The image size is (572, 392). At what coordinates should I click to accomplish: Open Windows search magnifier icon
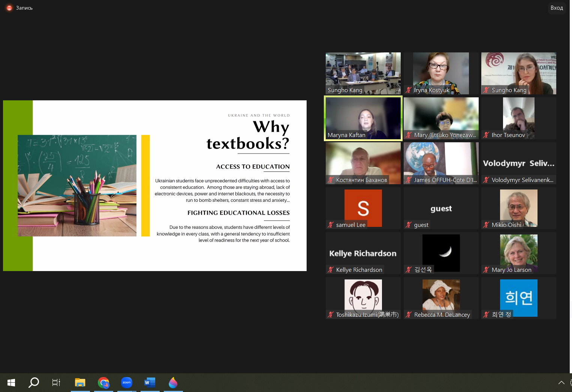[x=34, y=382]
